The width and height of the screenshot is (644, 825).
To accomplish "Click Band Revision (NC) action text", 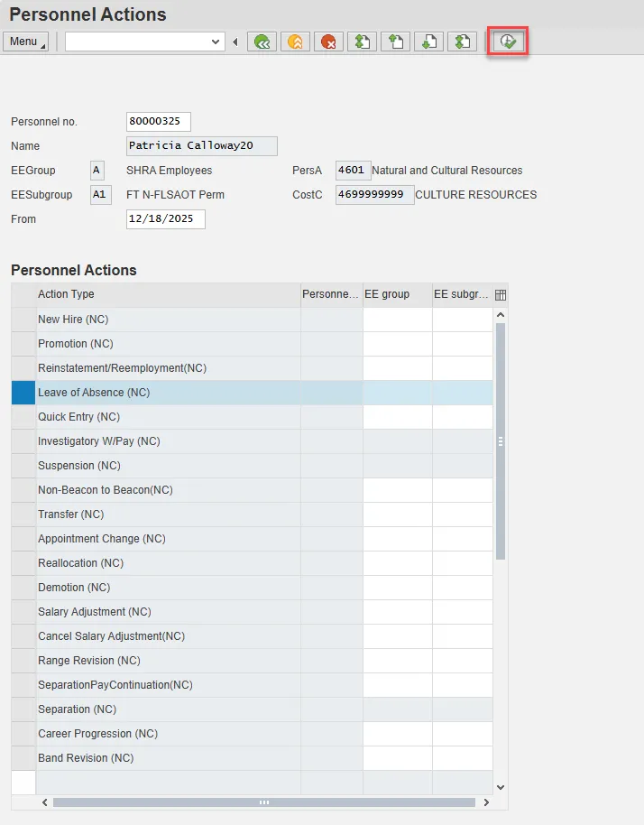I will [x=86, y=758].
